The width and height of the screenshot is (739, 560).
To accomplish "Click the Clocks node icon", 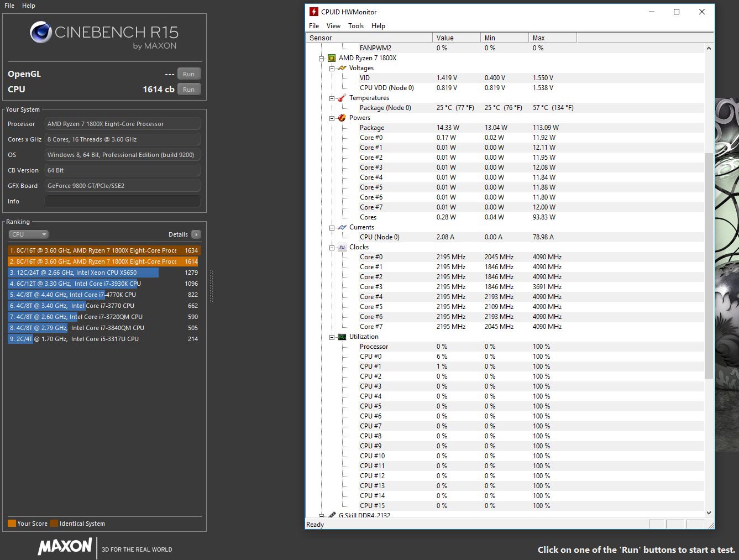I will [342, 247].
